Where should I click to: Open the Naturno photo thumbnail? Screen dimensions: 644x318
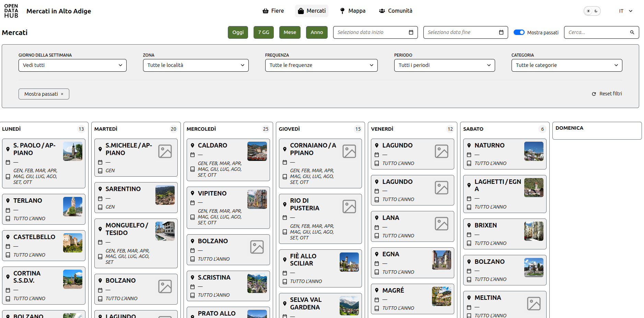(x=534, y=151)
